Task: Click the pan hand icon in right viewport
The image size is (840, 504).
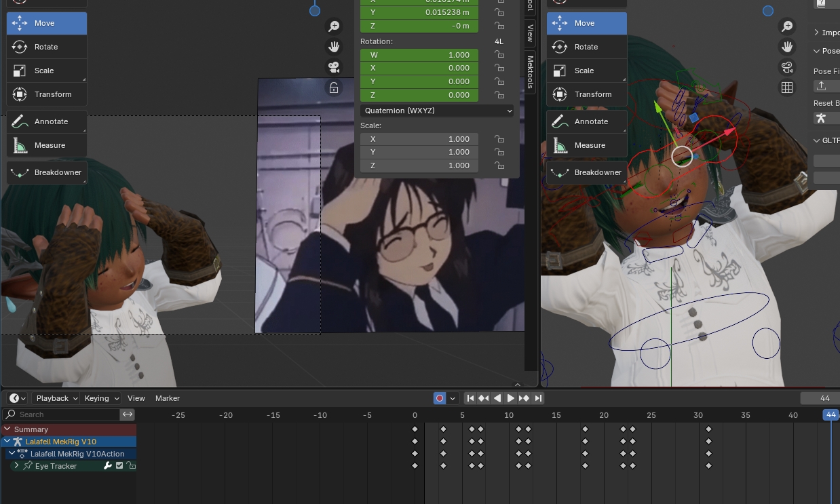Action: [x=787, y=47]
